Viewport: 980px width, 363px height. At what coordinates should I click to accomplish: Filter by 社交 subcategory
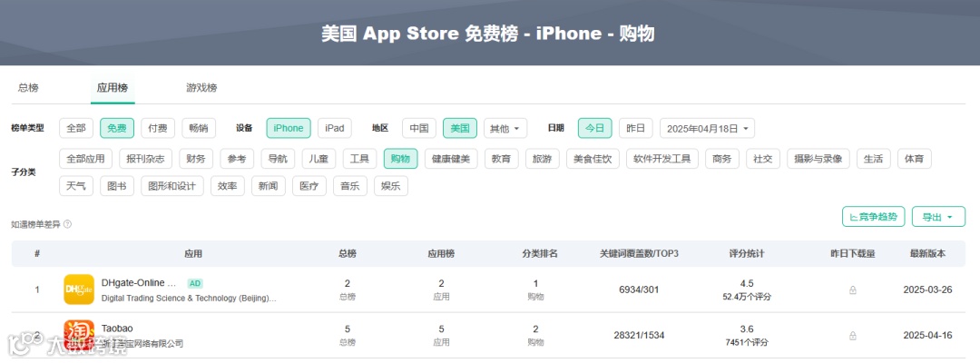pyautogui.click(x=763, y=159)
